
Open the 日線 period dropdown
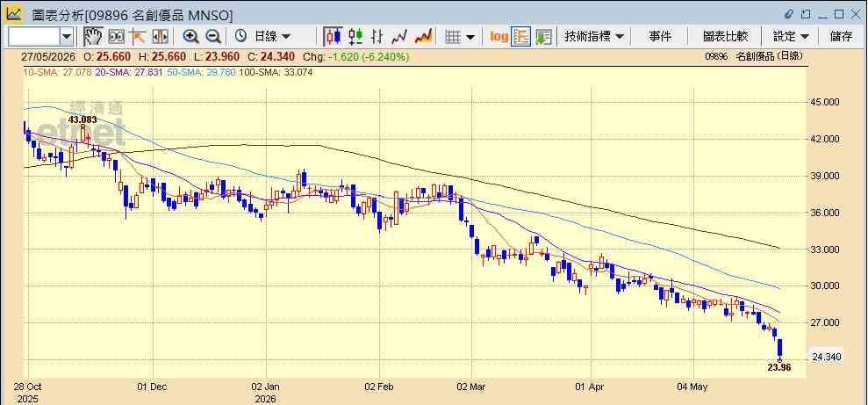pos(272,37)
